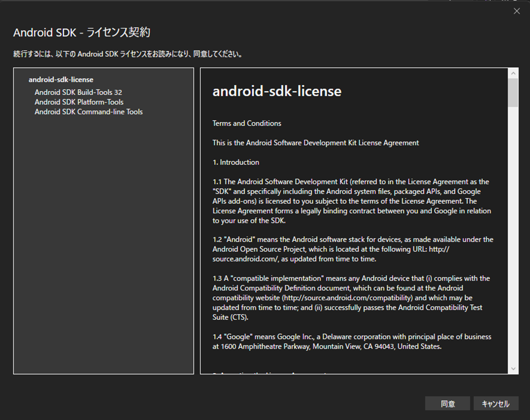Select android-sdk-license in the left list

coord(61,79)
